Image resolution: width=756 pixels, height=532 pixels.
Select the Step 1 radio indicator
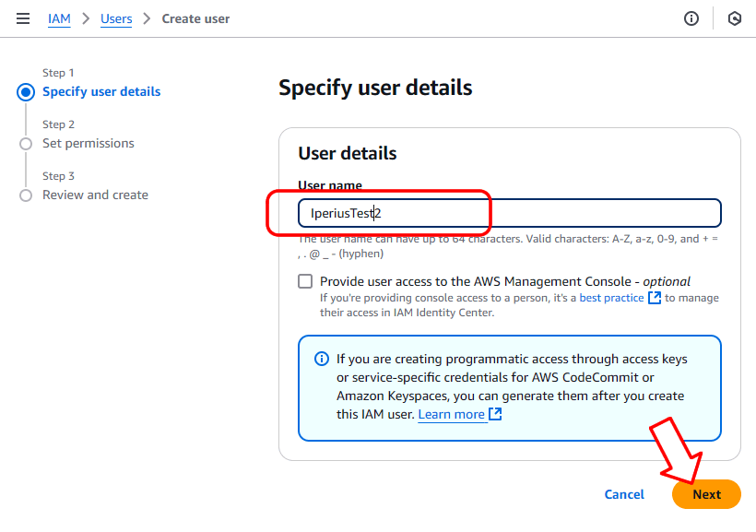(x=26, y=92)
